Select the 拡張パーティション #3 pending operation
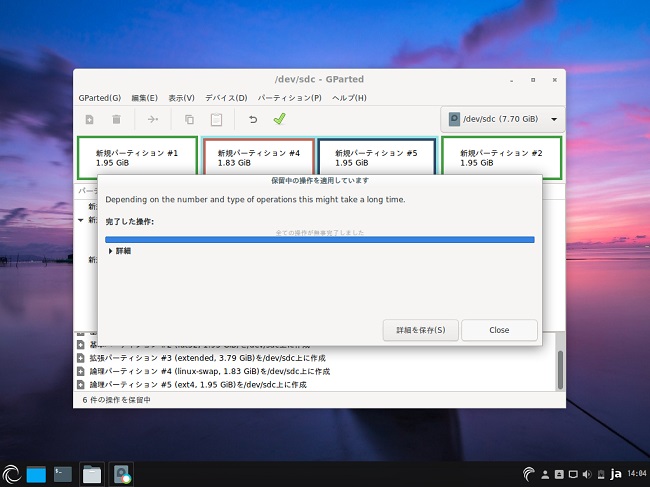Viewport: 650px width, 487px height. coord(207,358)
